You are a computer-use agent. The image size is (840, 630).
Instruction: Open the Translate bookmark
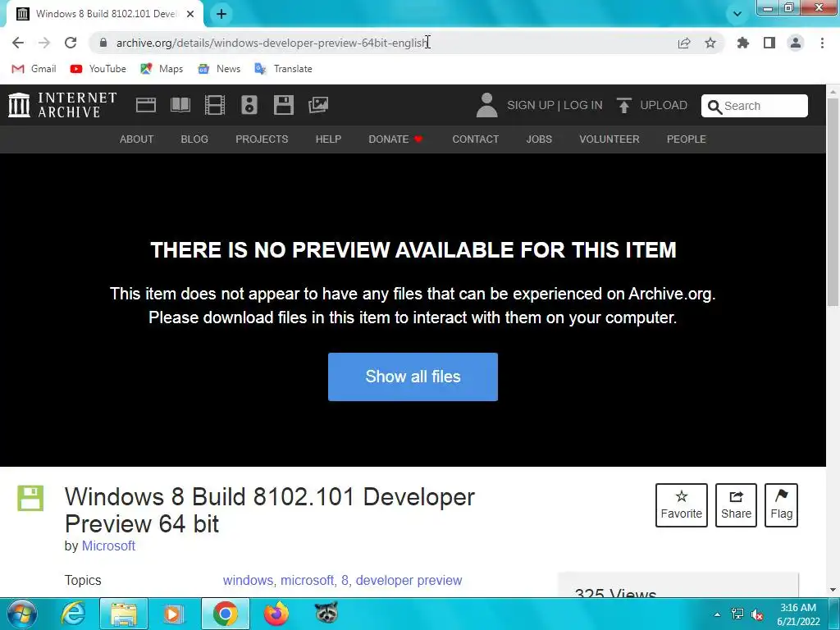pyautogui.click(x=283, y=69)
